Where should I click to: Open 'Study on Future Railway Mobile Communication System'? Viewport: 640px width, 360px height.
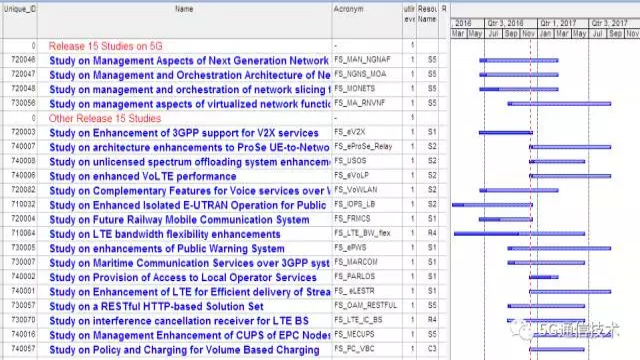[x=179, y=220]
